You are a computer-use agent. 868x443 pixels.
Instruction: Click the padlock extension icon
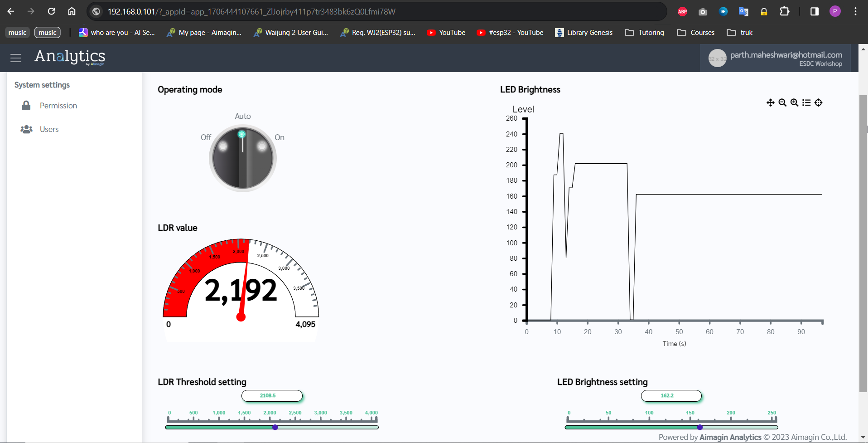point(764,11)
